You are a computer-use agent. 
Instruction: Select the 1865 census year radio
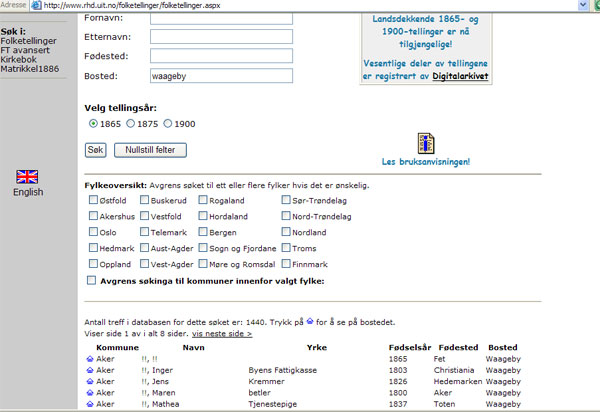click(x=93, y=124)
